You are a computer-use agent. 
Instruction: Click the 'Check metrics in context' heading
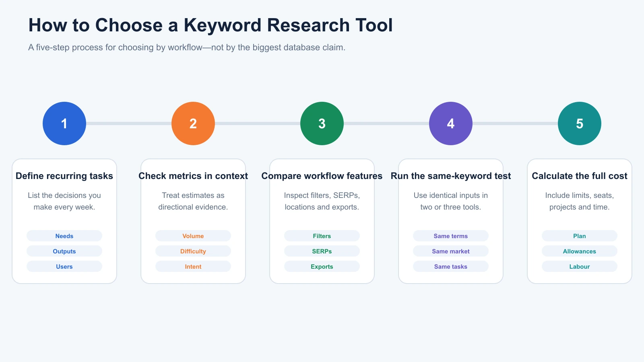tap(193, 176)
